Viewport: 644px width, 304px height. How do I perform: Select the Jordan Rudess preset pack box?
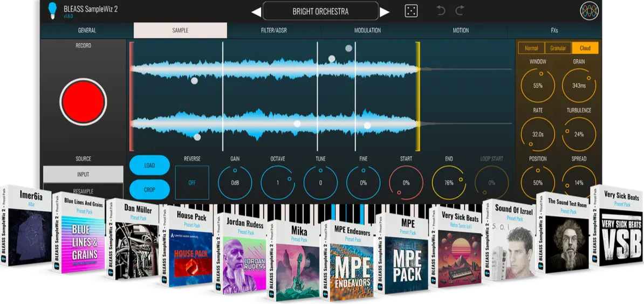click(240, 254)
